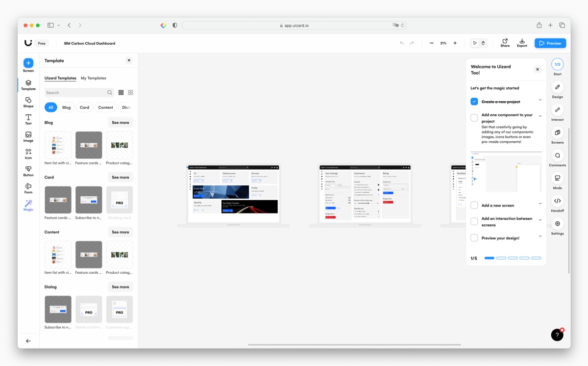Tick the 'Preview your design!' checkbox
The width and height of the screenshot is (588, 366).
click(474, 238)
